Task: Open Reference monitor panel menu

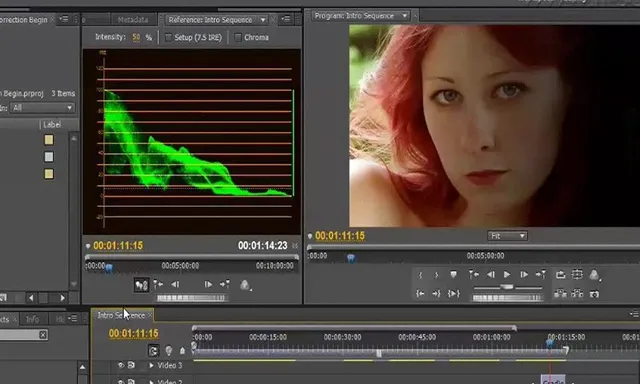Action: coord(286,19)
